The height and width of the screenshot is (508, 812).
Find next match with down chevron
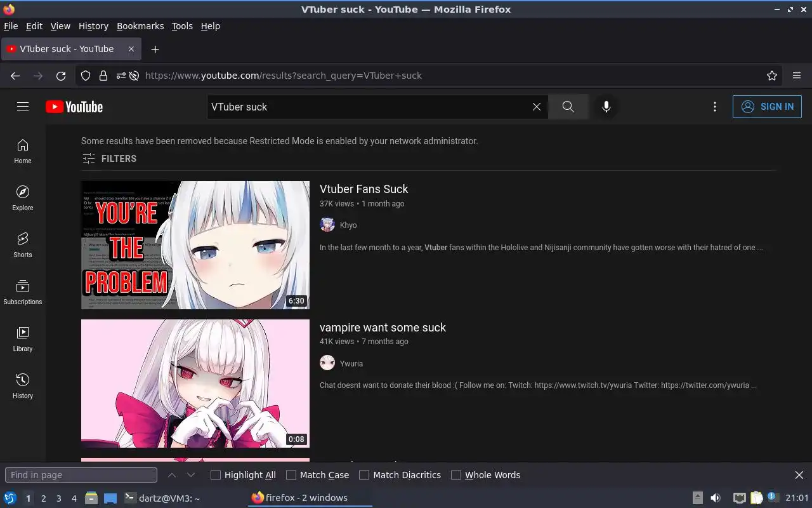[x=191, y=475]
